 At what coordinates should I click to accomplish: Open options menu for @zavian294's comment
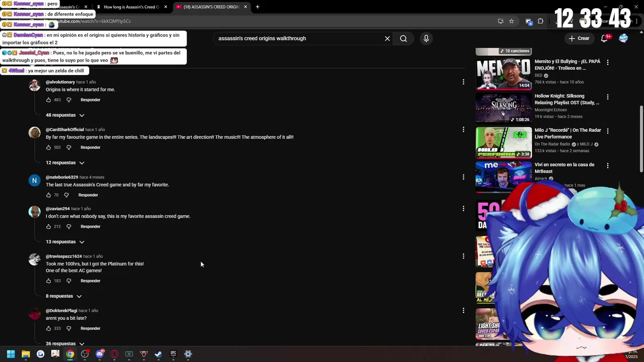(463, 209)
